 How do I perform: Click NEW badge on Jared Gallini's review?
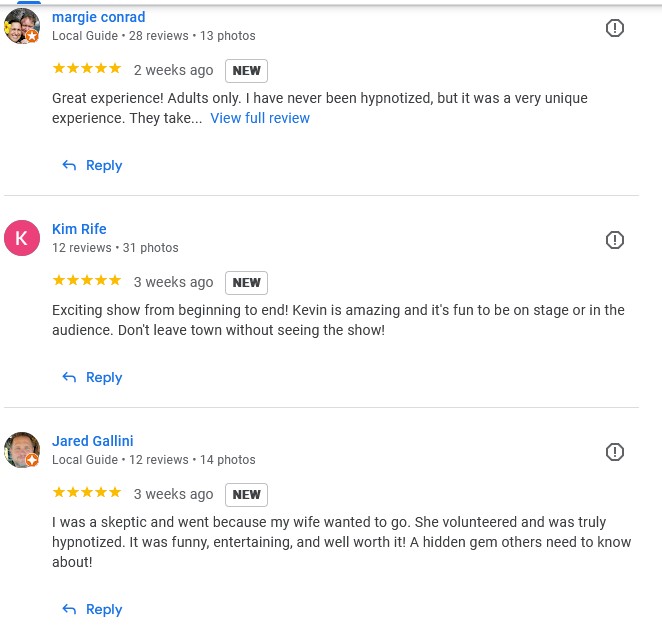tap(246, 495)
